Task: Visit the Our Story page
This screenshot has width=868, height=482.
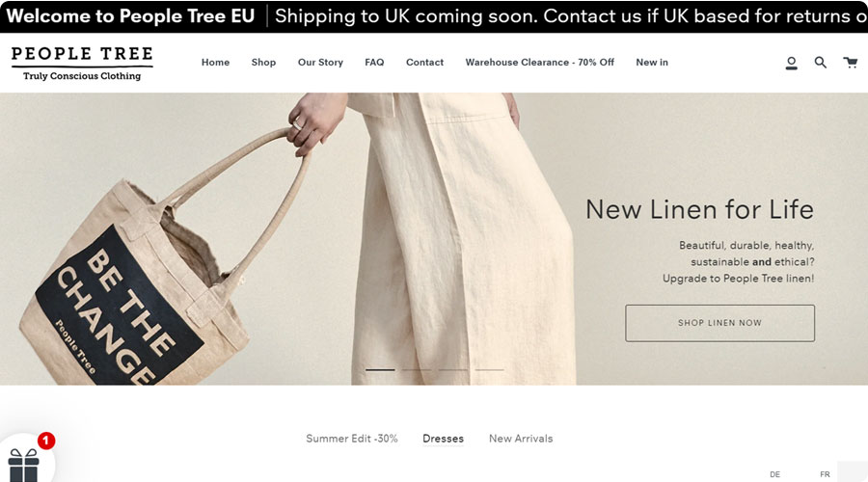Action: click(320, 63)
